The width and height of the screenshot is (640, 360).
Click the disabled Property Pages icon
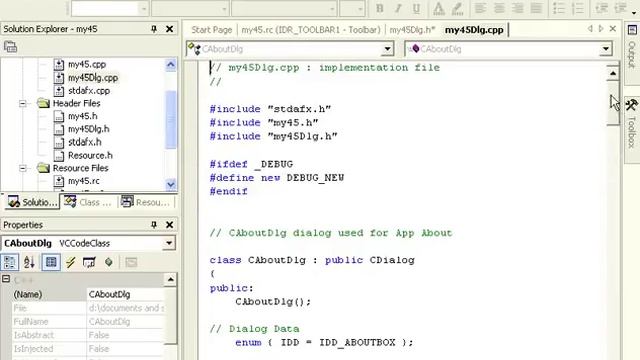pyautogui.click(x=131, y=262)
